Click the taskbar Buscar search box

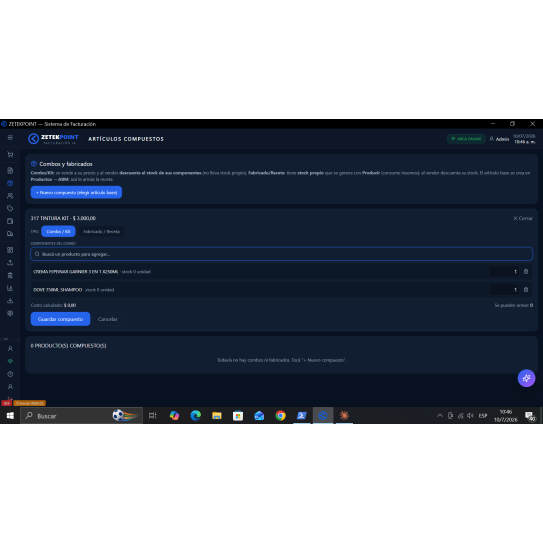pos(81,416)
